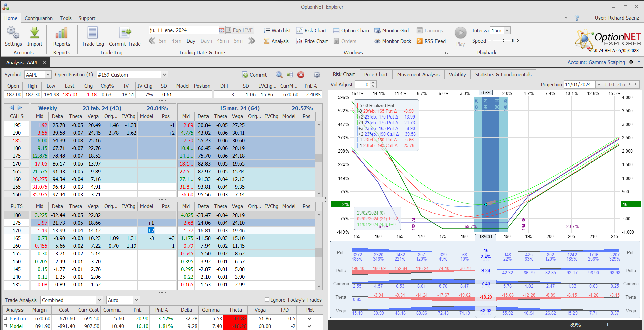The height and width of the screenshot is (330, 644).
Task: Open the RSS Feed window
Action: coord(431,41)
